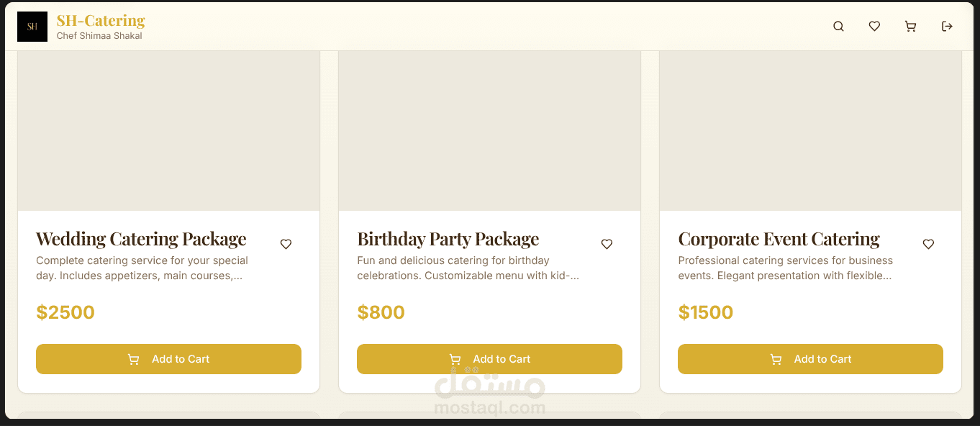Click the $2500 price on Wedding card
The image size is (980, 426).
tap(65, 312)
